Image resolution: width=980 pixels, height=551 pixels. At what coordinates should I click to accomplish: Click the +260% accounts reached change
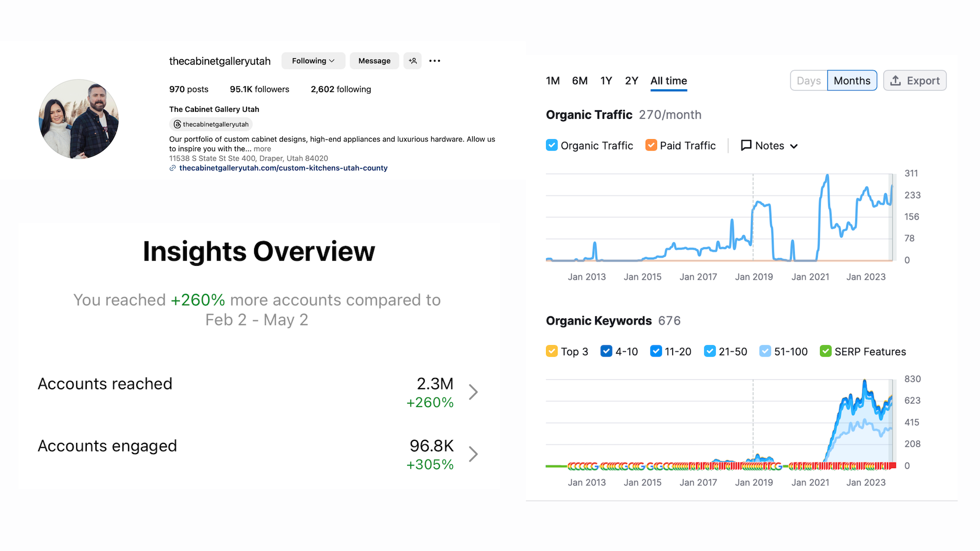430,403
